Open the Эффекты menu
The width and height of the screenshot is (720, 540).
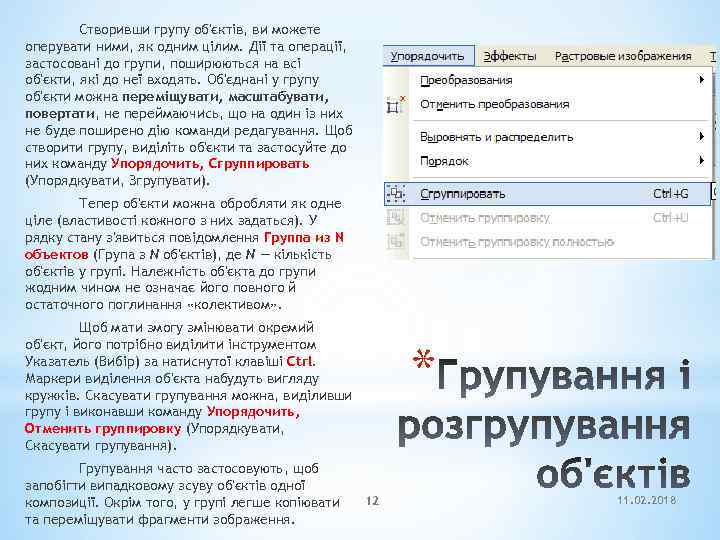coord(510,56)
